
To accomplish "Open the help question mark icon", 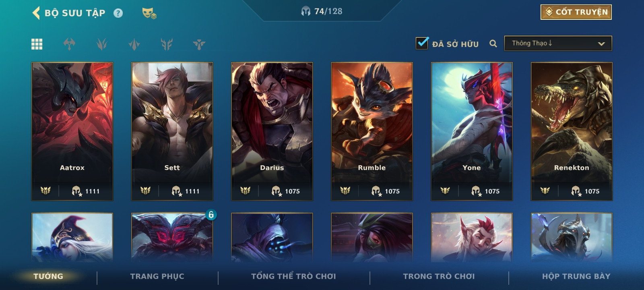I will (x=118, y=13).
